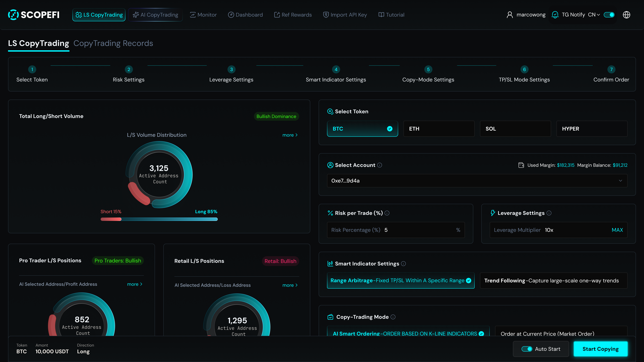The height and width of the screenshot is (362, 644).
Task: Click the Copy-Trading Mode chart icon
Action: tap(331, 317)
